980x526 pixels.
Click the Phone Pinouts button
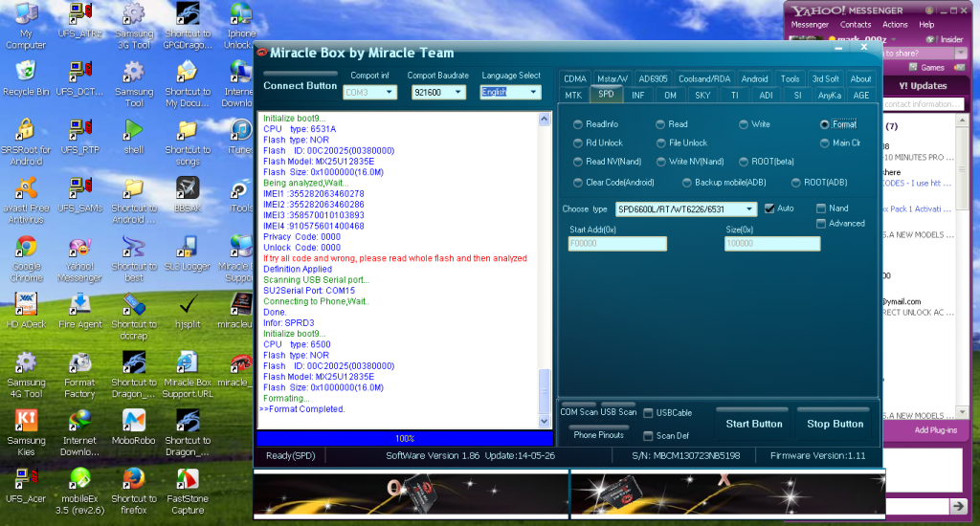(598, 433)
